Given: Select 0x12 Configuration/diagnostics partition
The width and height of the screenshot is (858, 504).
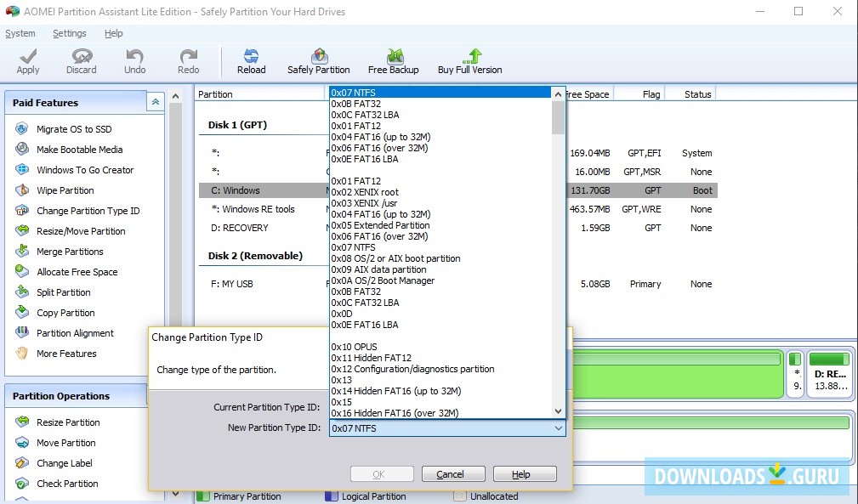Looking at the screenshot, I should [x=440, y=369].
